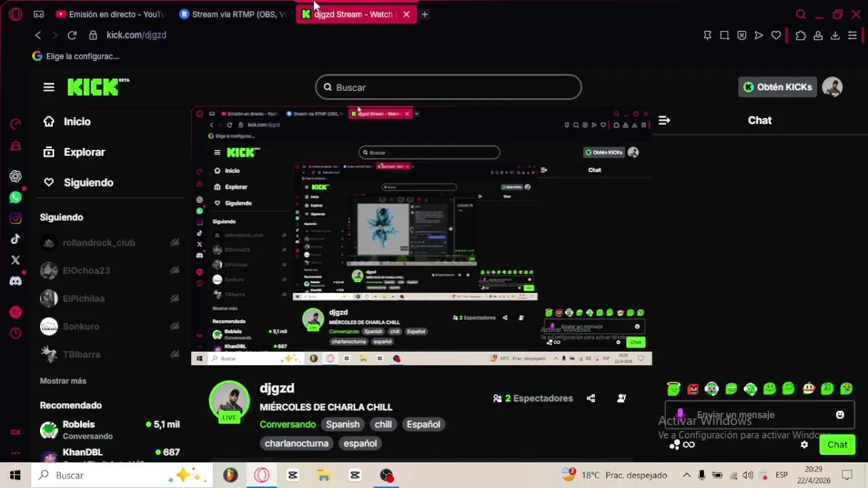Image resolution: width=868 pixels, height=488 pixels.
Task: Open TikTok from the Opera sidebar
Action: click(16, 239)
